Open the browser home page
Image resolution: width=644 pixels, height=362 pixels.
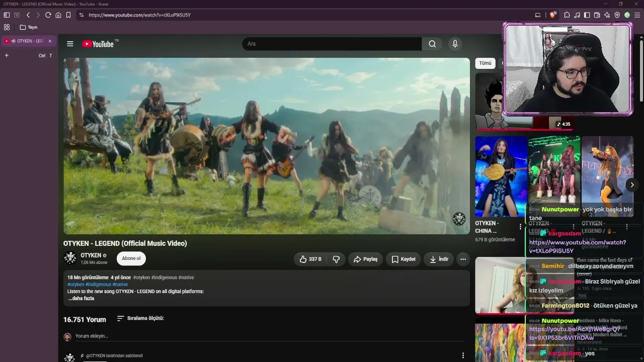58,15
